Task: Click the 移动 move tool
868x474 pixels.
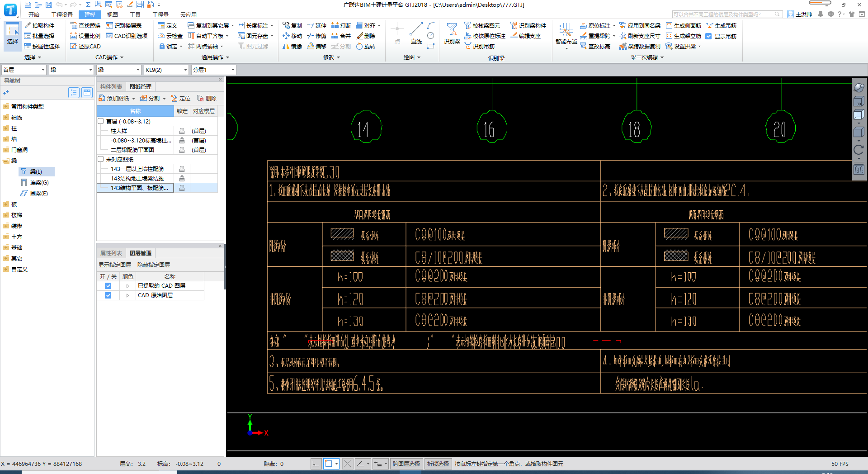Action: coord(292,36)
